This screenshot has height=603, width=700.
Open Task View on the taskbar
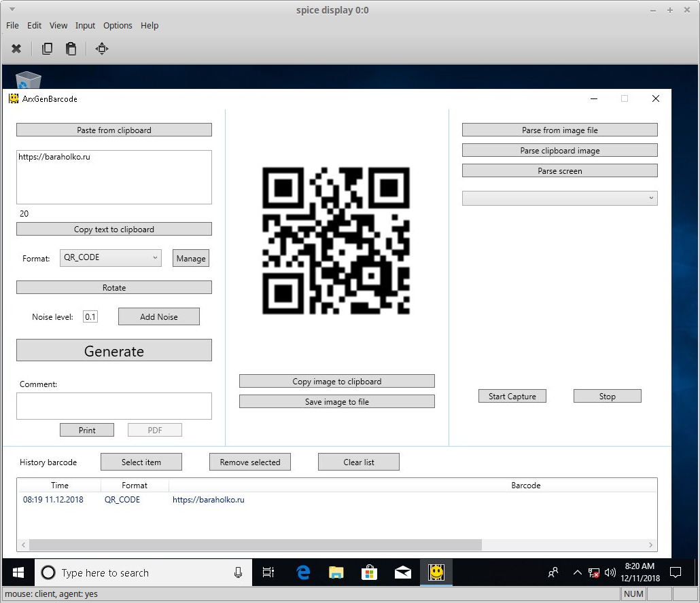268,572
